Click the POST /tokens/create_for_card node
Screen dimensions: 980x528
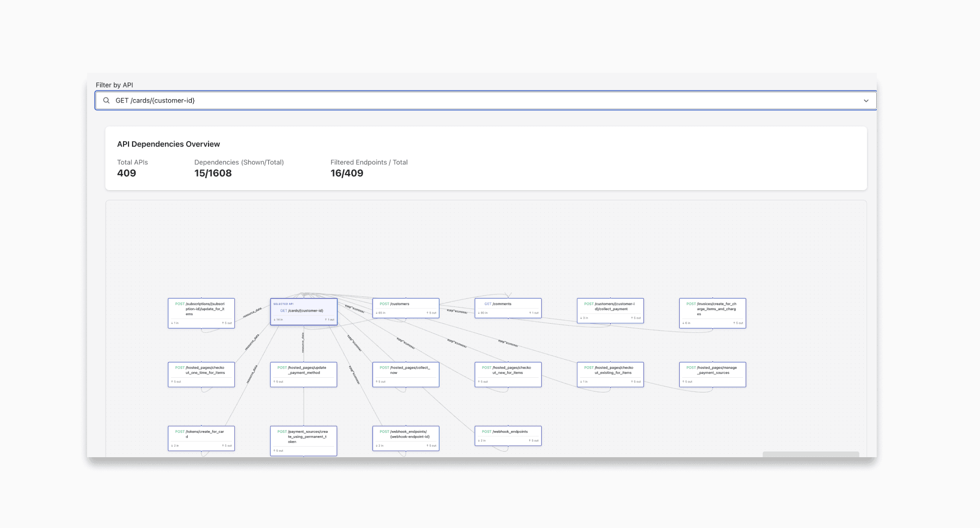pos(201,437)
